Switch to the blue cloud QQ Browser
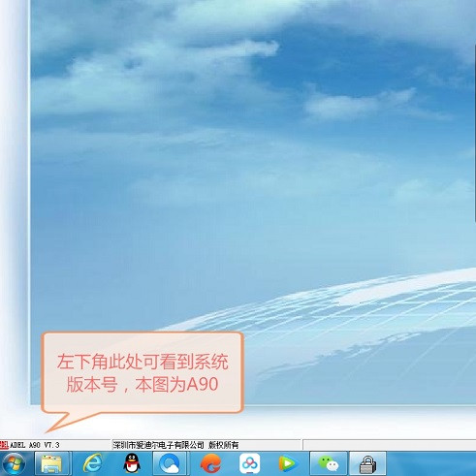 tap(170, 464)
